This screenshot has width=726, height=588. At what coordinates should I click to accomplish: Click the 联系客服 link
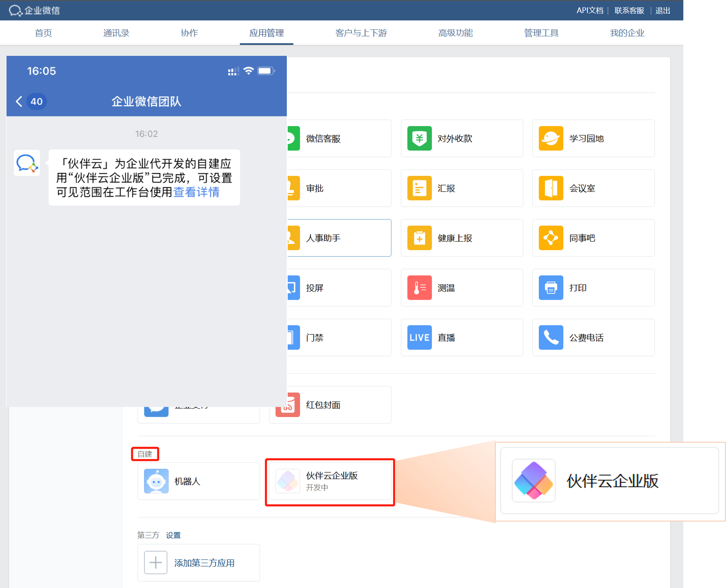click(x=629, y=10)
